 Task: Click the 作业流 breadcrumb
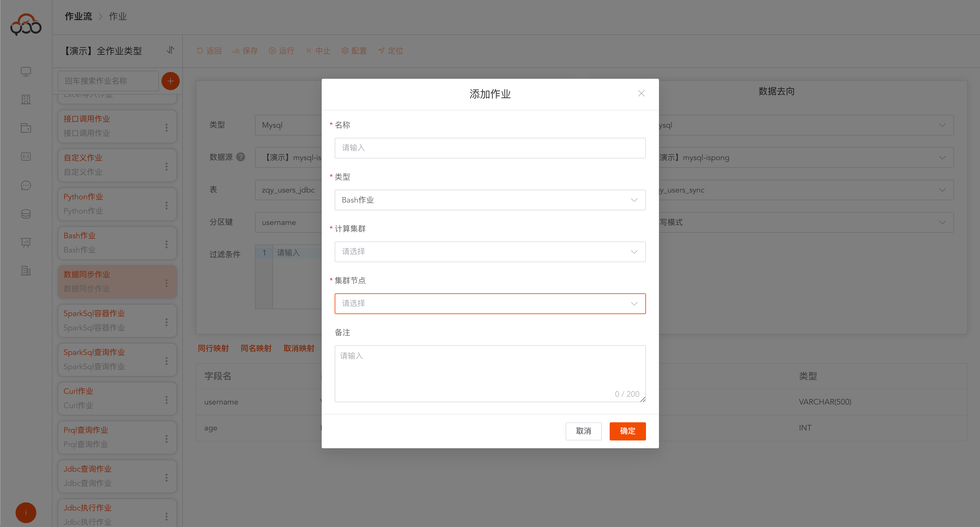click(x=78, y=16)
